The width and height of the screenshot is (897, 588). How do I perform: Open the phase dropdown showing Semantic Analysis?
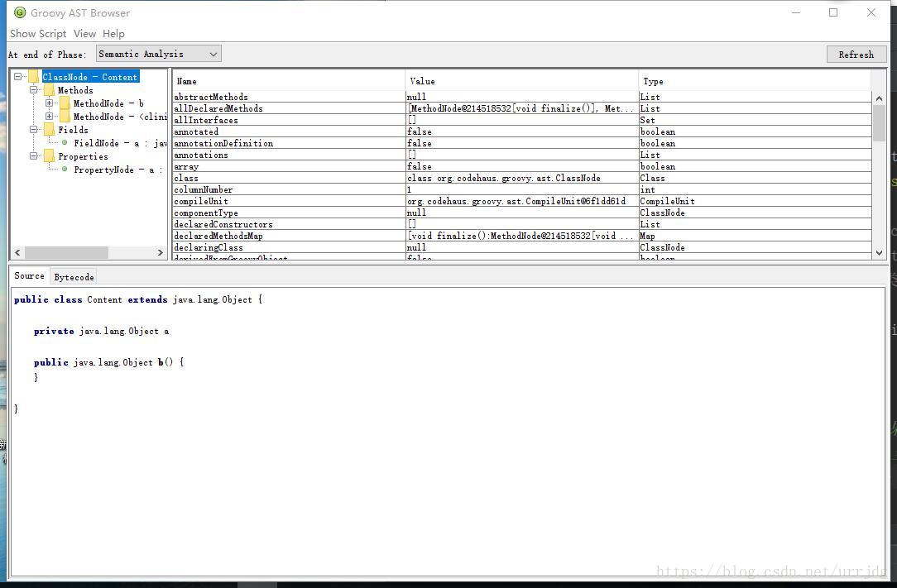[x=158, y=54]
